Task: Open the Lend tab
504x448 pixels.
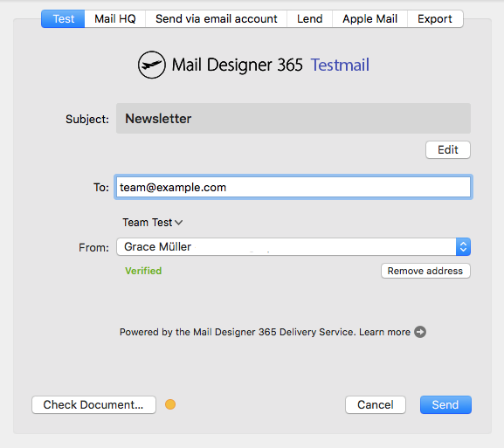Action: [309, 19]
